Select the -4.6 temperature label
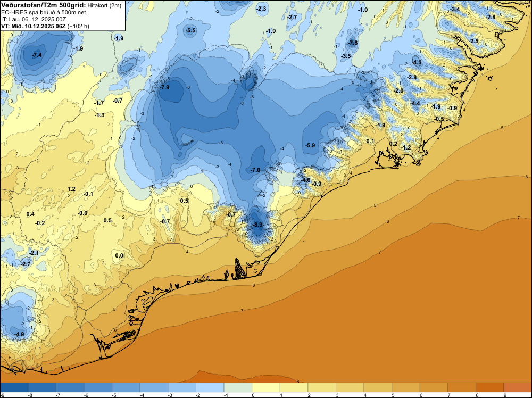 point(306,180)
